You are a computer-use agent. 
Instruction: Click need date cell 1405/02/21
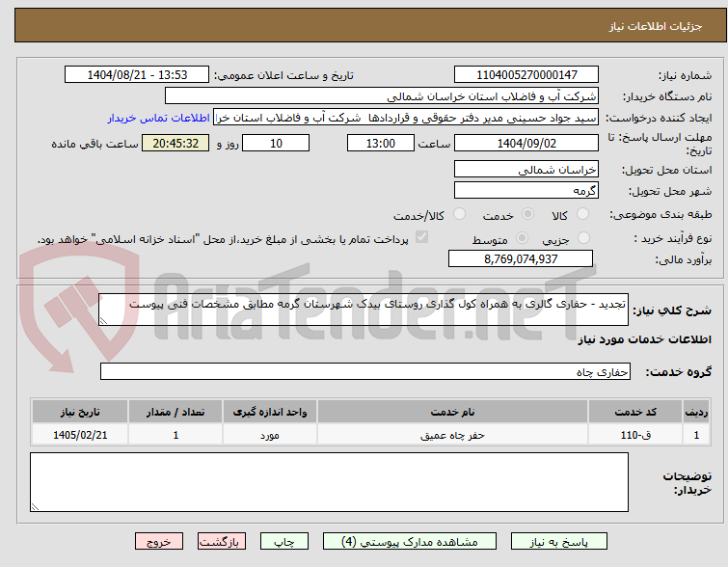coord(80,435)
